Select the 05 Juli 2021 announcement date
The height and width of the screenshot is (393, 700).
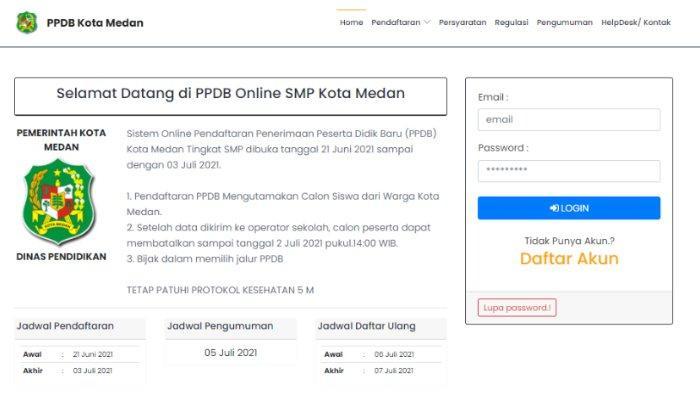click(230, 353)
